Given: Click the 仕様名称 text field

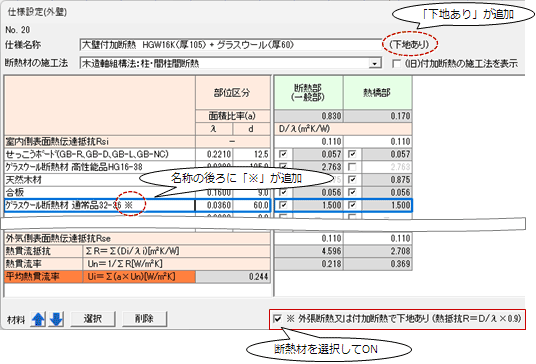Looking at the screenshot, I should 231,45.
